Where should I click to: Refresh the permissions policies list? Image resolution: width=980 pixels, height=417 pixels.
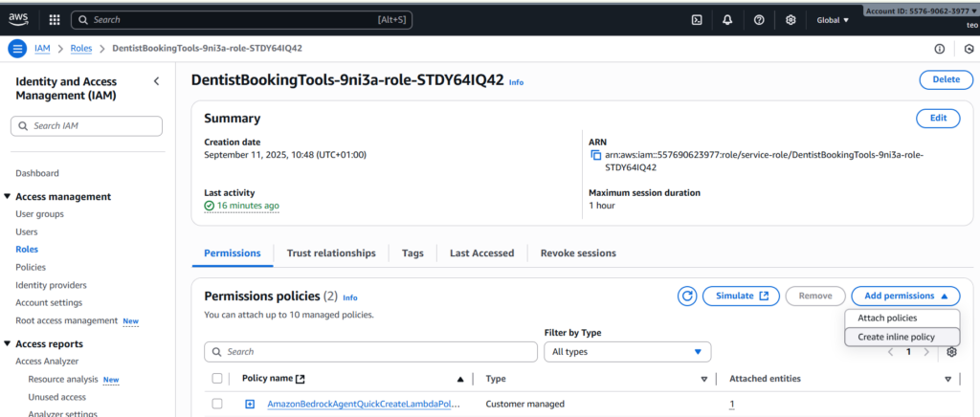tap(687, 296)
